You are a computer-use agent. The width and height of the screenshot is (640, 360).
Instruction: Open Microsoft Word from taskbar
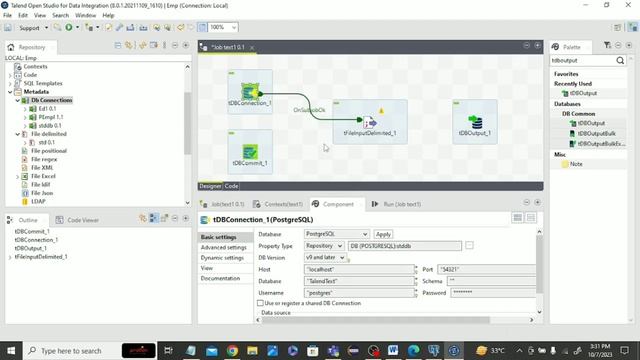click(393, 351)
